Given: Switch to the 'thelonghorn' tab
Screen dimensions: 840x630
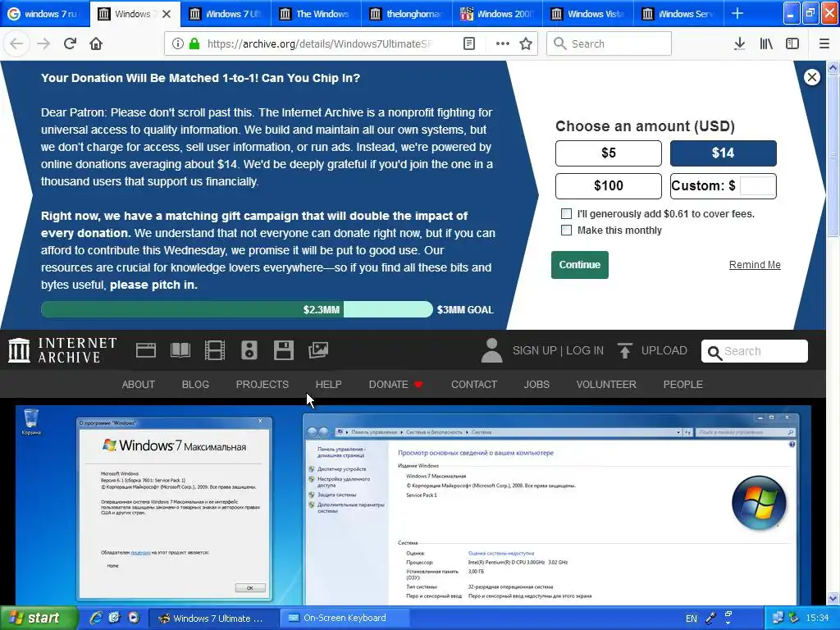Looking at the screenshot, I should tap(407, 14).
